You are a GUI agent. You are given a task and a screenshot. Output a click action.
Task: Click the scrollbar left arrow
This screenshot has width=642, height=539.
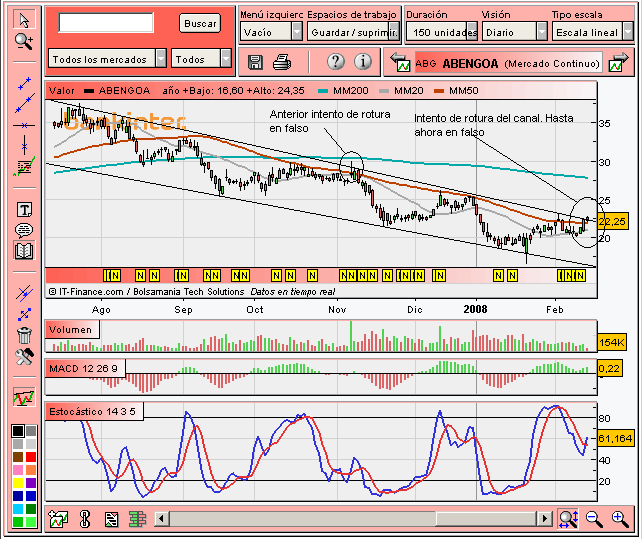[161, 519]
